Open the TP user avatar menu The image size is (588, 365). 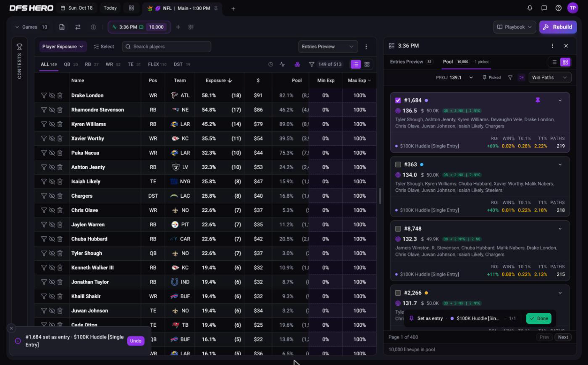[573, 8]
